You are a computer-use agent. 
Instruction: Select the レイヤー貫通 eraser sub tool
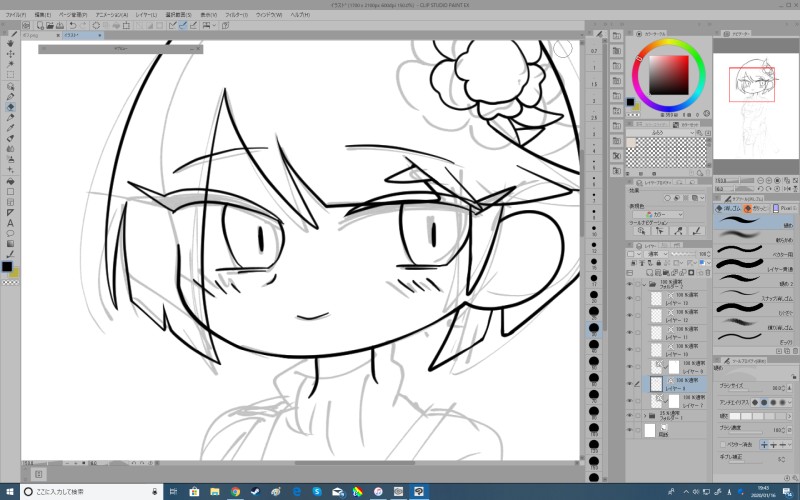[x=754, y=265]
